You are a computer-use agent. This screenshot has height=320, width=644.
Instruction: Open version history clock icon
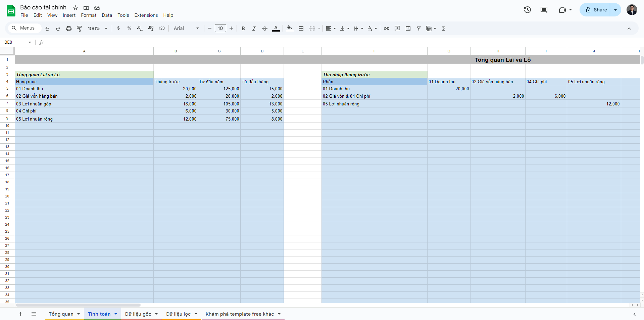click(528, 10)
